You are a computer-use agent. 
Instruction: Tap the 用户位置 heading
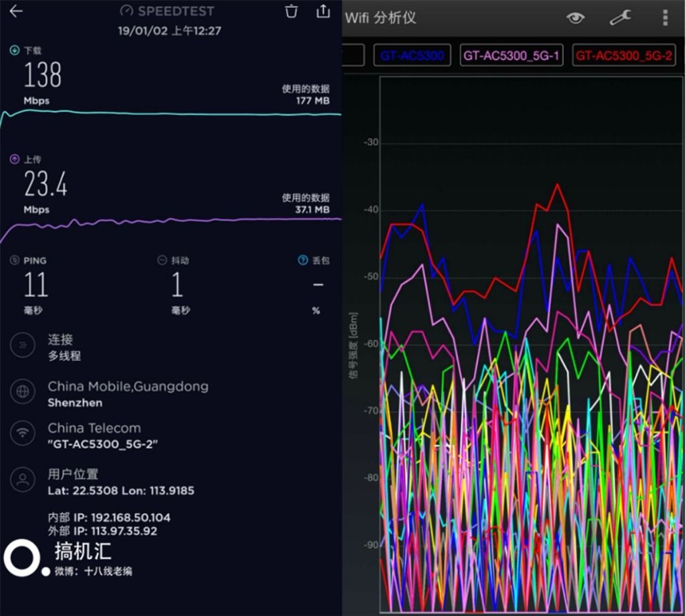(73, 474)
